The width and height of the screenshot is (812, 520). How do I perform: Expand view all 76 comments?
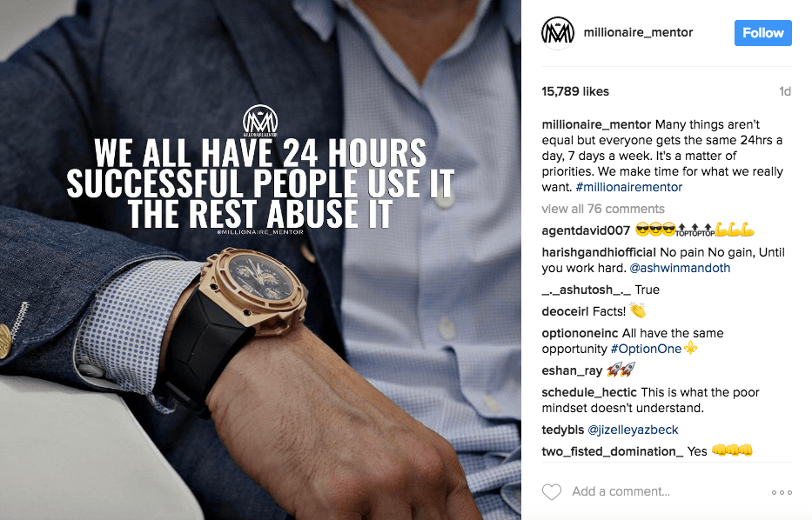(x=603, y=209)
